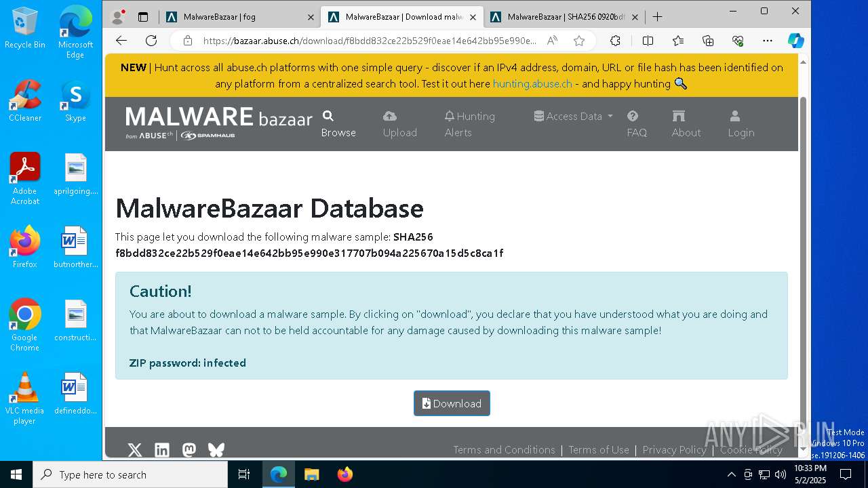The width and height of the screenshot is (868, 488).
Task: Open the Bluesky butterfly footer icon
Action: [x=216, y=450]
